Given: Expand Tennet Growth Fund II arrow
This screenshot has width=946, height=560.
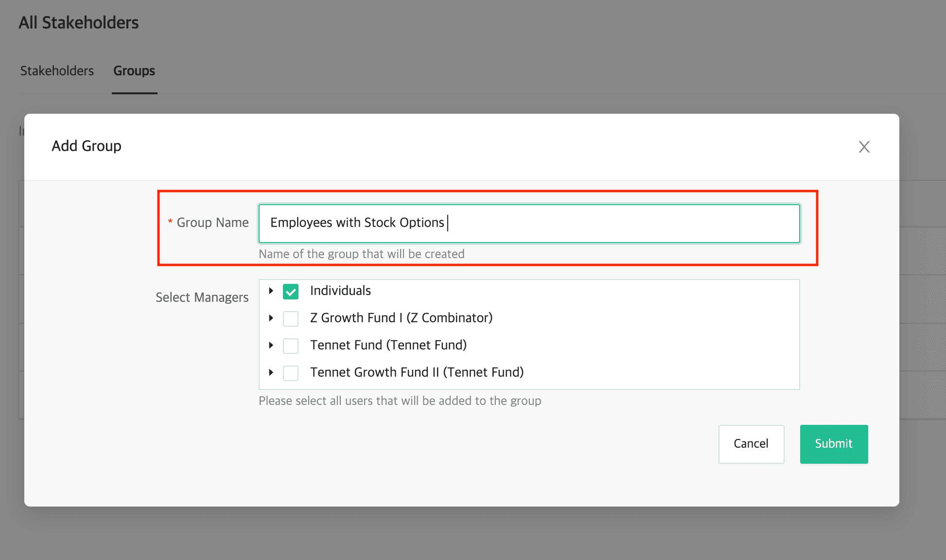Looking at the screenshot, I should pyautogui.click(x=271, y=372).
